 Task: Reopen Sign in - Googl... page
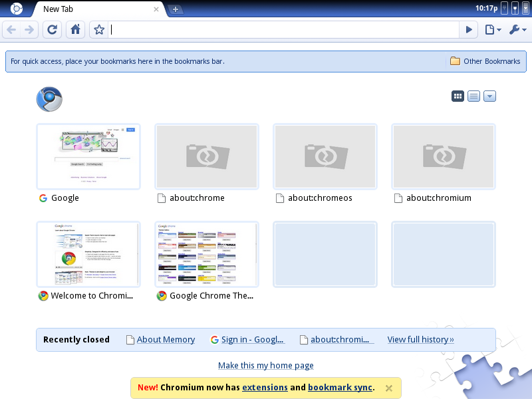(x=253, y=340)
